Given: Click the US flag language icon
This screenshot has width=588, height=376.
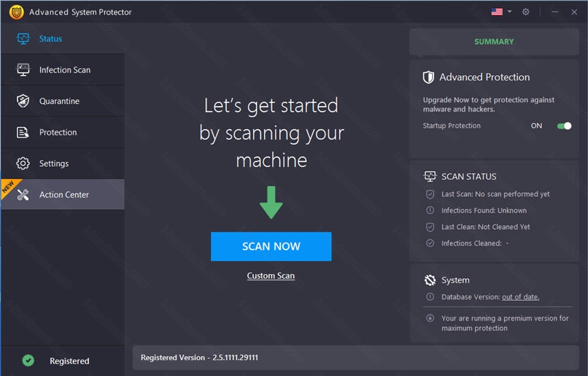Looking at the screenshot, I should (x=497, y=12).
